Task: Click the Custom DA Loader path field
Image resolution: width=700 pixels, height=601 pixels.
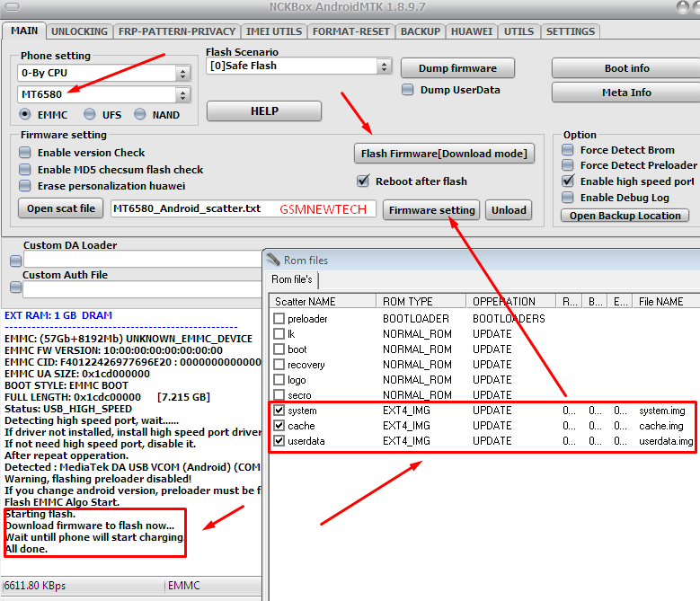Action: 143,260
